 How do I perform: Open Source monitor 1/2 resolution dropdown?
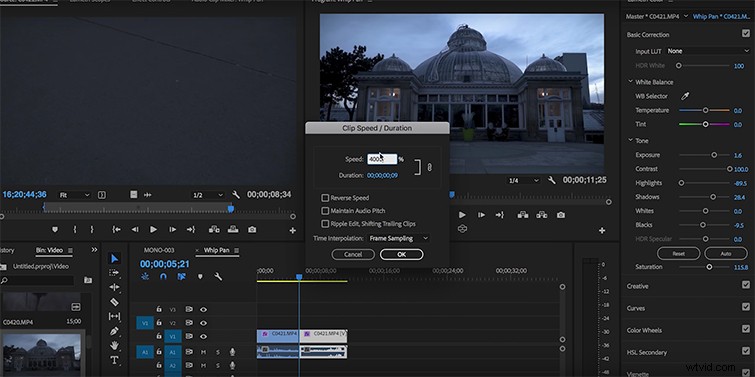click(x=208, y=195)
